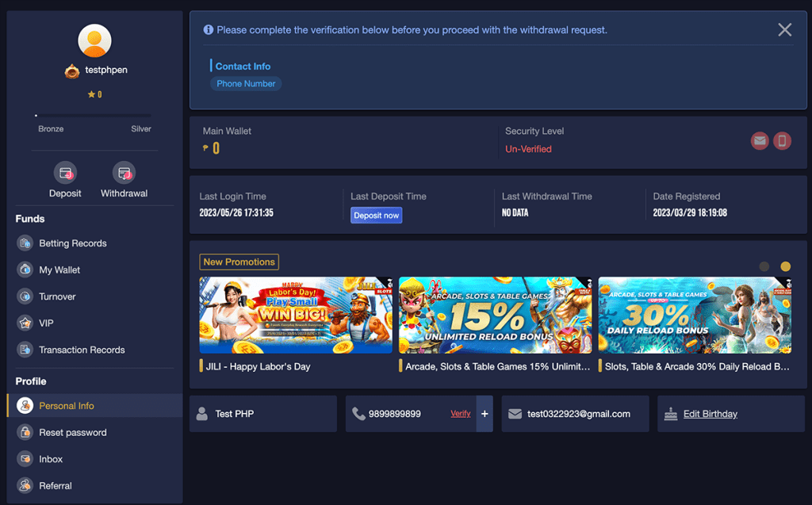Select the first promotions carousel dot
The height and width of the screenshot is (505, 812).
point(764,267)
